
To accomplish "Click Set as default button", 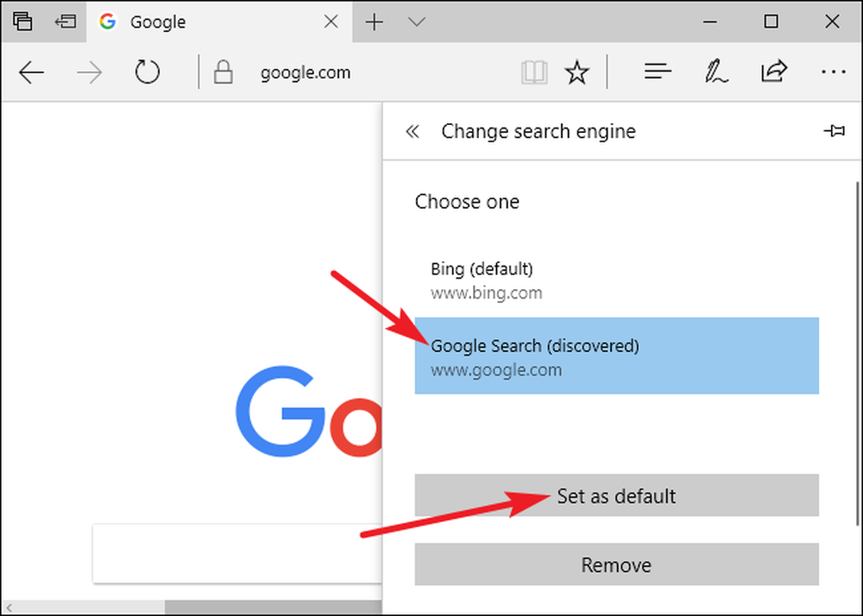I will click(x=616, y=495).
